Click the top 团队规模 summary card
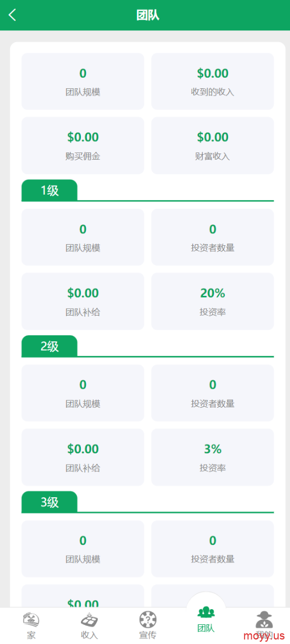This screenshot has width=290, height=644. [83, 82]
